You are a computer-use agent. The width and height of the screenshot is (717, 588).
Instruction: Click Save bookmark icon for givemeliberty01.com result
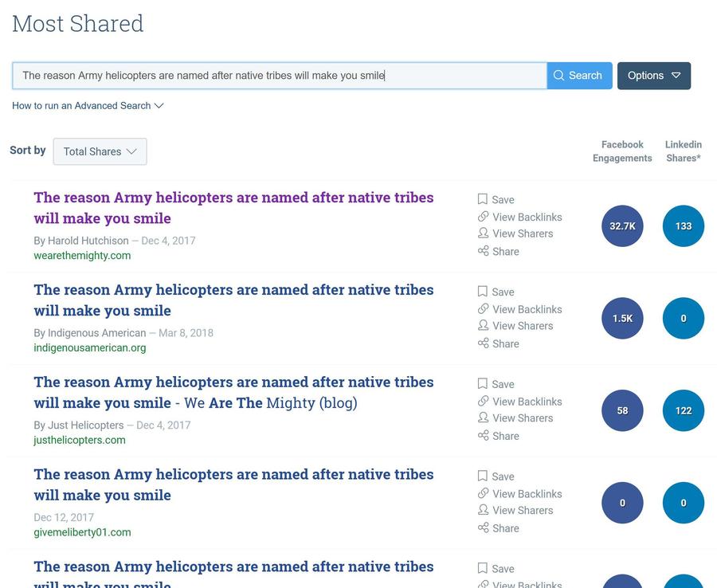483,476
